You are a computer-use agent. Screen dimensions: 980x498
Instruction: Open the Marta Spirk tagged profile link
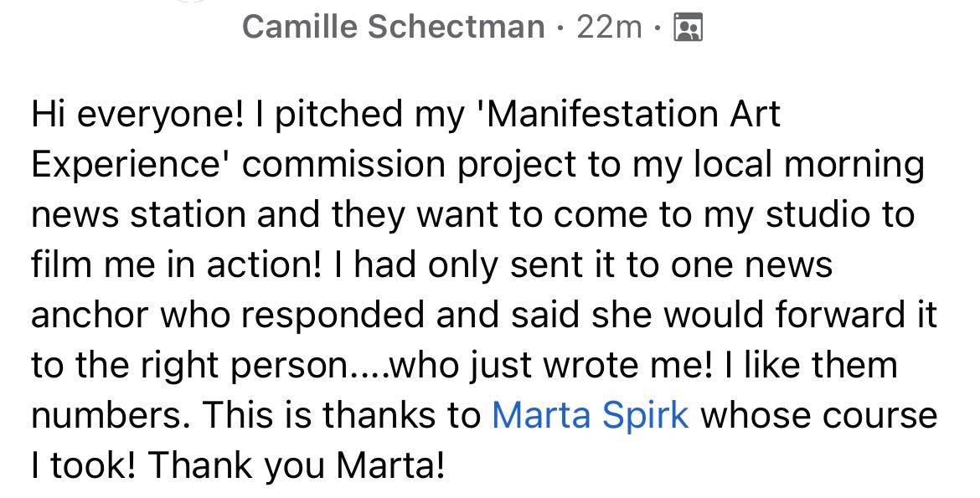coord(590,415)
